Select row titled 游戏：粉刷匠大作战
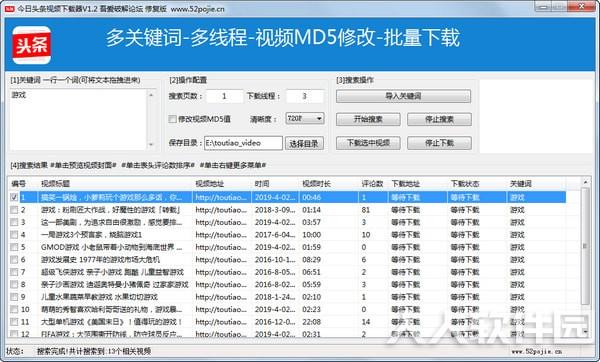This screenshot has width=600, height=362. click(x=287, y=210)
